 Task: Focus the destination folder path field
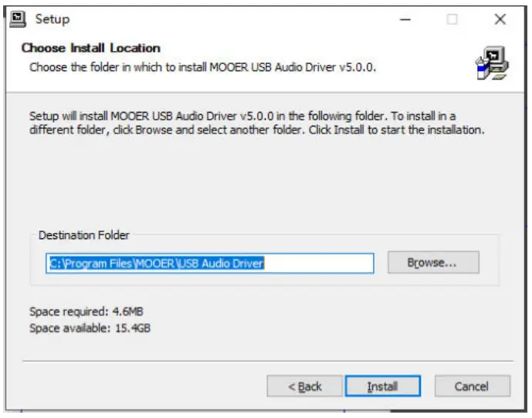point(208,263)
